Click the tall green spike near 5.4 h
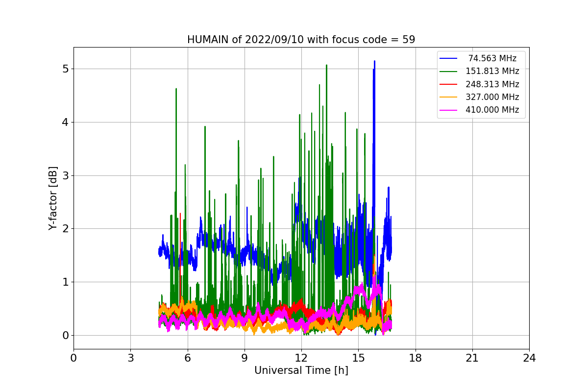The width and height of the screenshot is (588, 392). (x=176, y=90)
